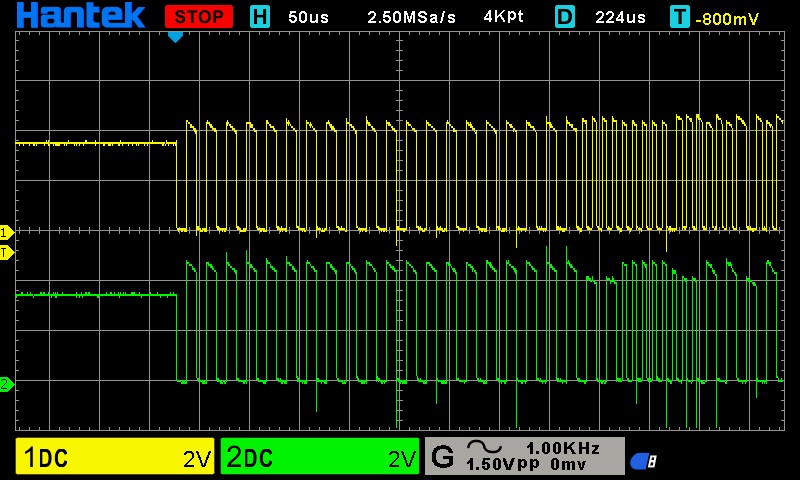The width and height of the screenshot is (800, 480).
Task: Click the 0mv generator offset value
Action: [x=568, y=465]
